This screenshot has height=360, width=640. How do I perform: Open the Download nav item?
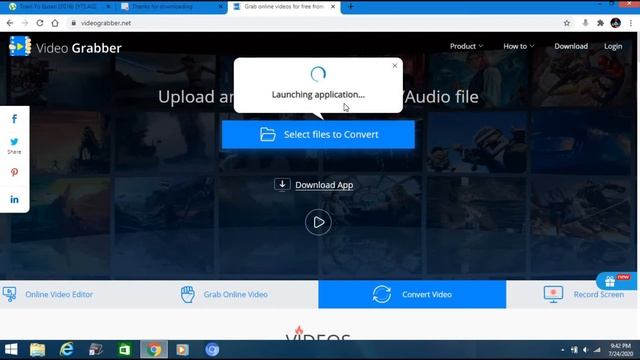[x=571, y=46]
